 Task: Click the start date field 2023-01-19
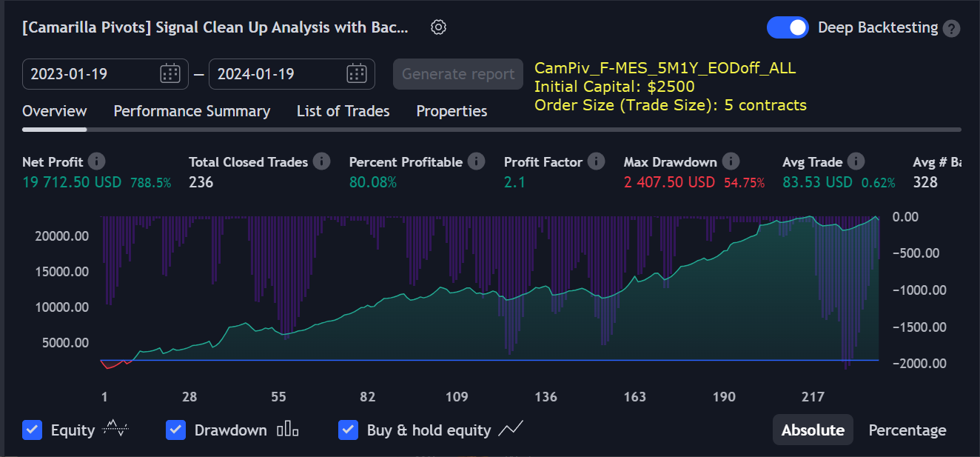pos(89,74)
